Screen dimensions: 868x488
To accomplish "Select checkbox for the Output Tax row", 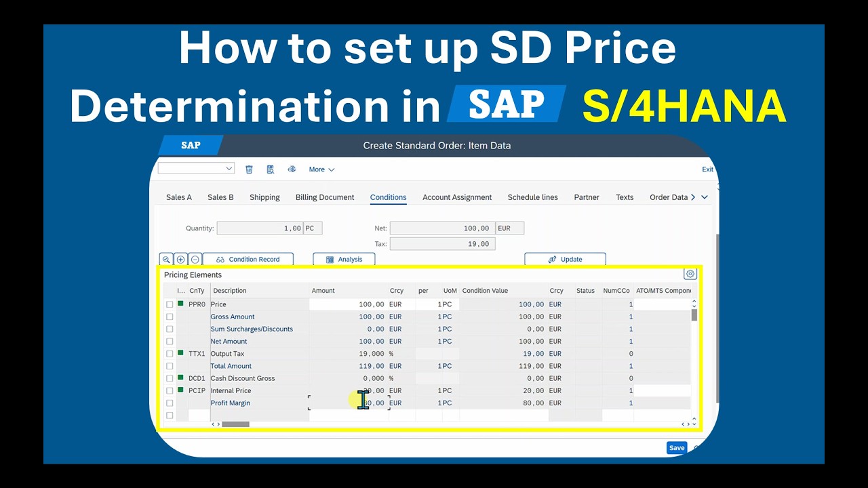I will tap(170, 354).
